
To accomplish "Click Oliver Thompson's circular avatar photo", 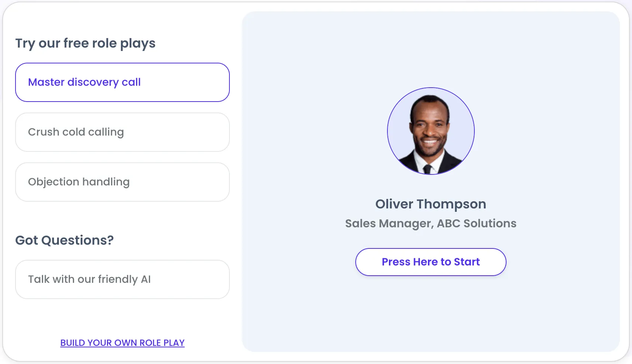I will coord(431,131).
